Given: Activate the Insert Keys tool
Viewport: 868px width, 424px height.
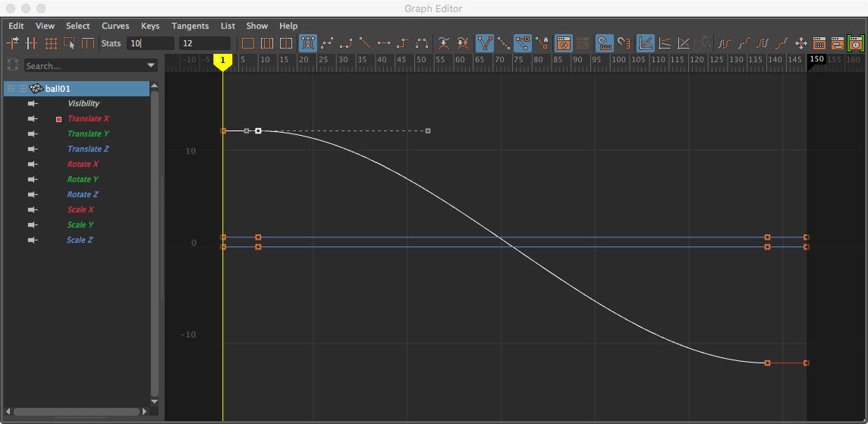Looking at the screenshot, I should 32,43.
